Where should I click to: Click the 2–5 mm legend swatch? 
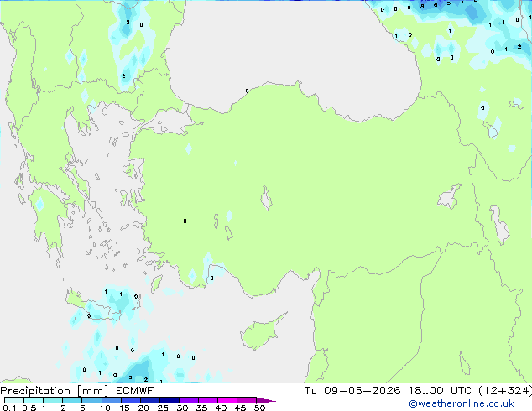(x=72, y=400)
